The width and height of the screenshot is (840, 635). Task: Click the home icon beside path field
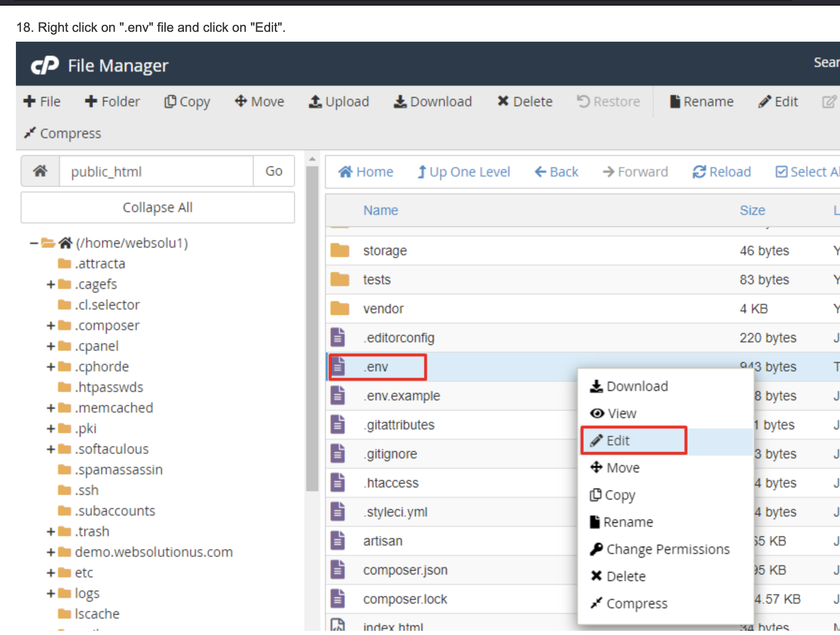40,171
